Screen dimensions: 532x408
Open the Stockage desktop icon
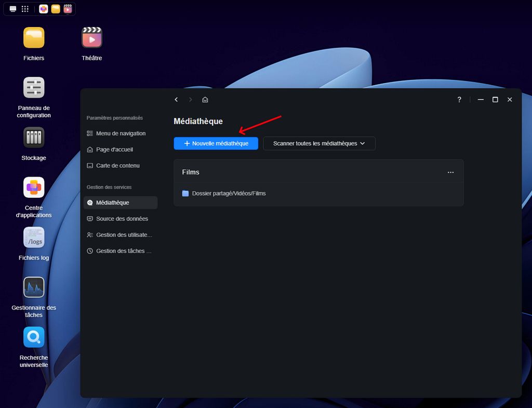[x=34, y=138]
